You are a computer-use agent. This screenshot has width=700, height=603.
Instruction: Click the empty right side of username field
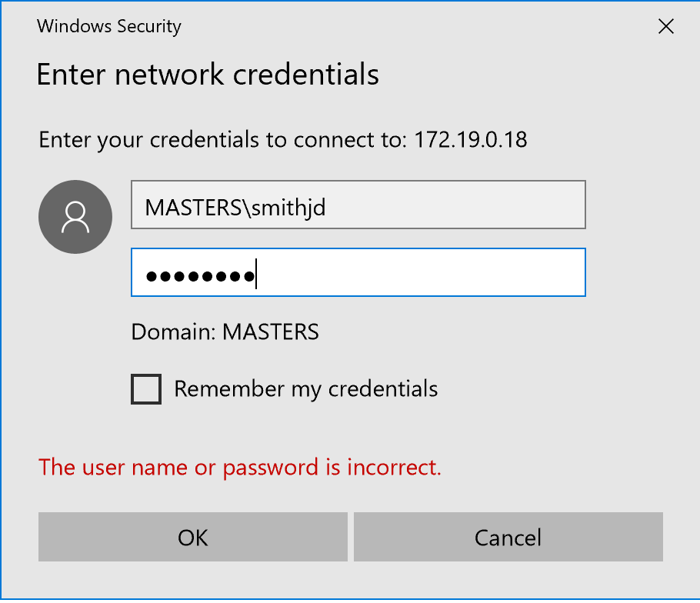pos(455,205)
